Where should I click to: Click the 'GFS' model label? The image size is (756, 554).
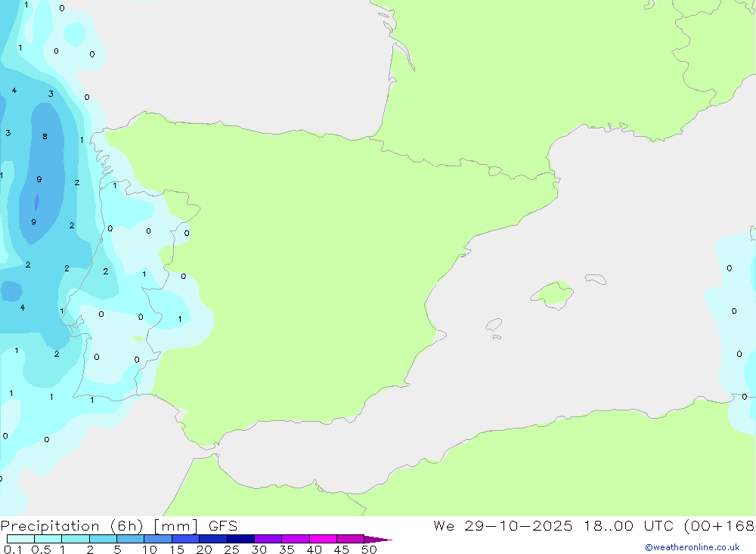[223, 526]
